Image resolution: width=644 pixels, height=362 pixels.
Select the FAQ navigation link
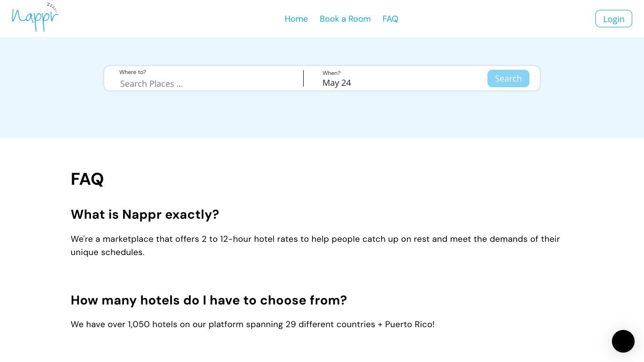coord(390,19)
